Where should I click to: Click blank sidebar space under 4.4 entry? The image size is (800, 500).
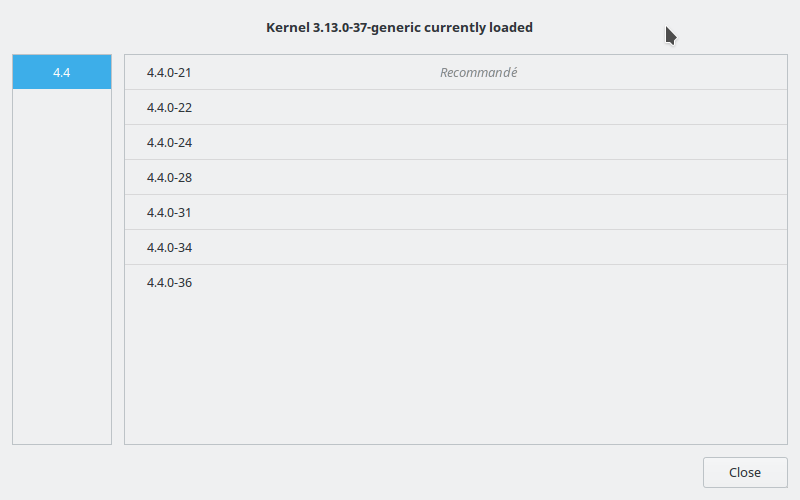tap(62, 266)
